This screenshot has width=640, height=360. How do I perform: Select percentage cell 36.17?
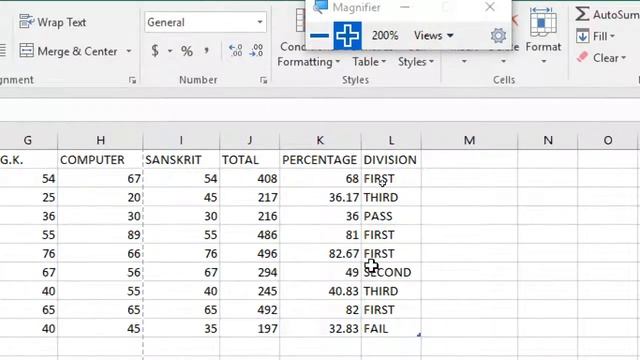point(320,197)
